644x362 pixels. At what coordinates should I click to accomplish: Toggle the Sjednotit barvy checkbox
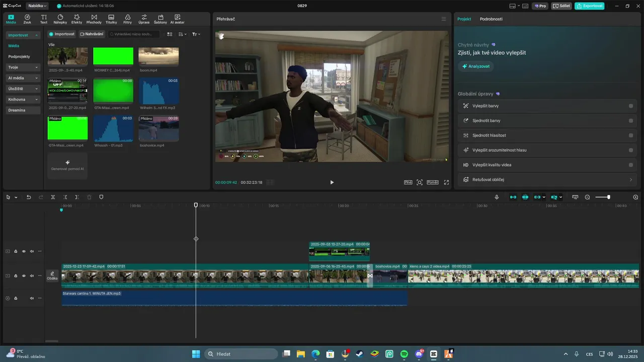[x=631, y=121]
